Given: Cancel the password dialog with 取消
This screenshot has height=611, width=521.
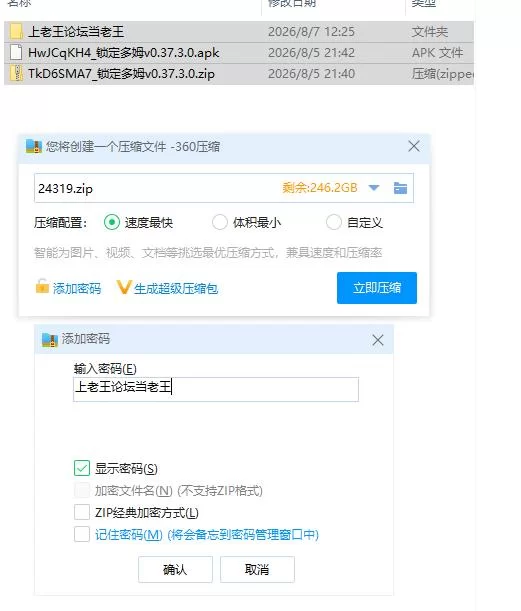Looking at the screenshot, I should point(257,570).
